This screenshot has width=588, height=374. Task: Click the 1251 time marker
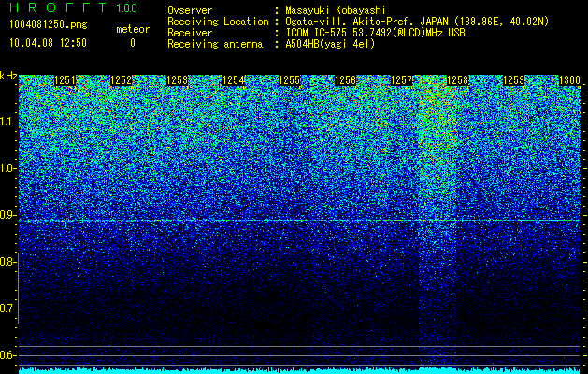(65, 80)
